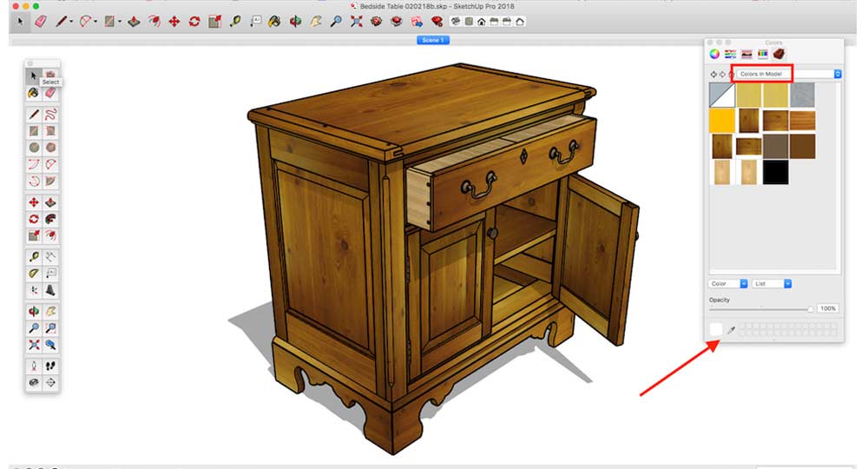The height and width of the screenshot is (469, 868).
Task: Click the Opacity slider handle
Action: click(x=811, y=308)
